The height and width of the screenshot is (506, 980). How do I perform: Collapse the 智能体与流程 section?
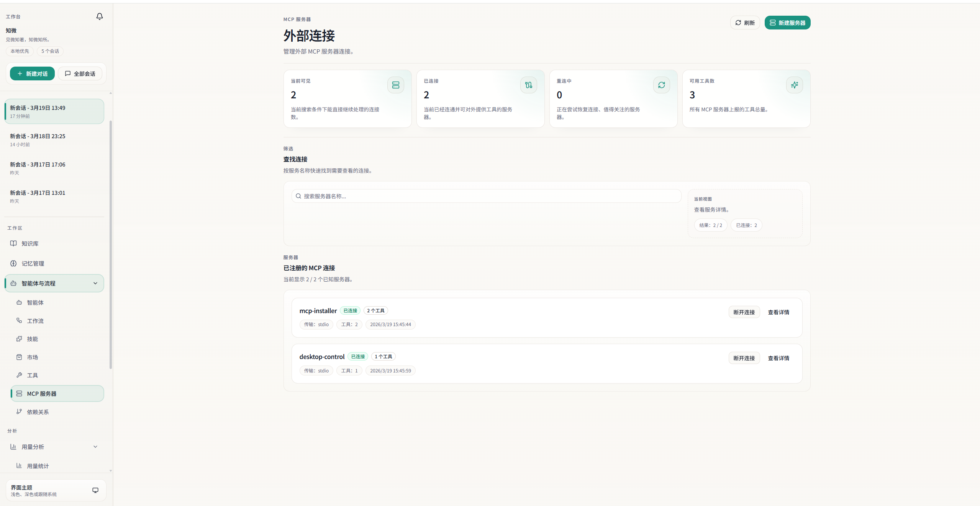[95, 284]
